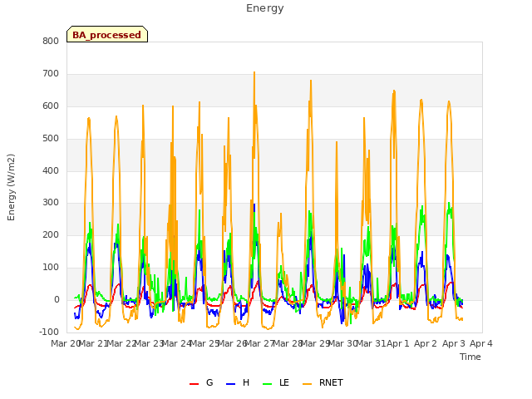Click the Mar 30 date label
This screenshot has width=532, height=399.
tap(342, 343)
